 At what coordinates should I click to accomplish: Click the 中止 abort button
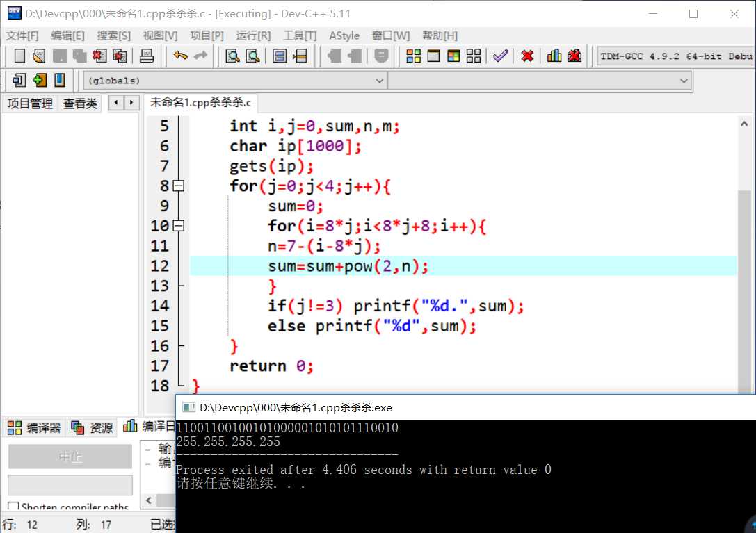[x=70, y=457]
